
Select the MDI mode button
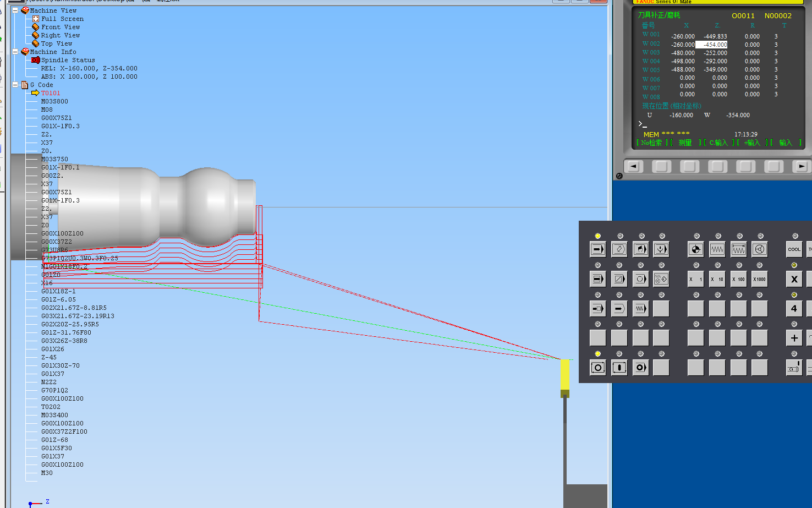pyautogui.click(x=640, y=249)
